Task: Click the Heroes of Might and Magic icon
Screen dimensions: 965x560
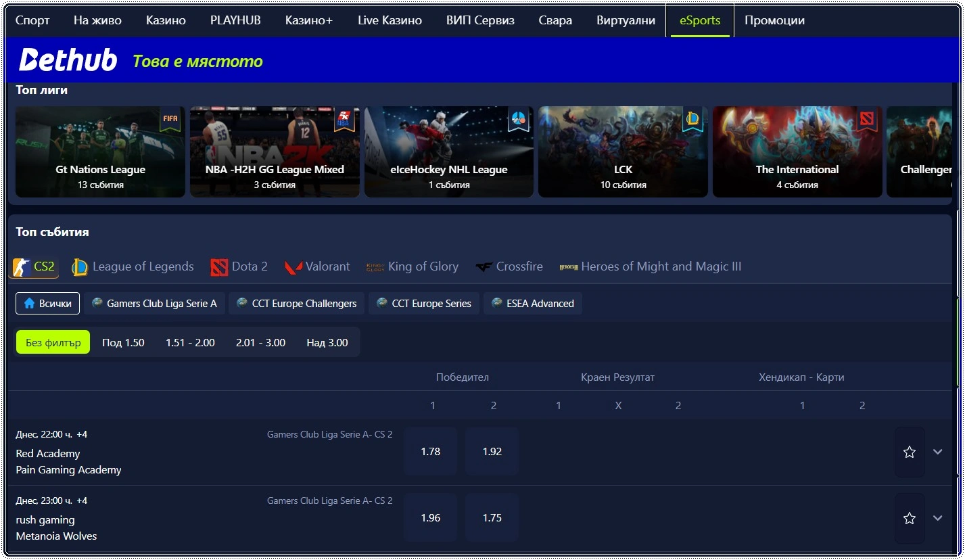Action: tap(569, 267)
